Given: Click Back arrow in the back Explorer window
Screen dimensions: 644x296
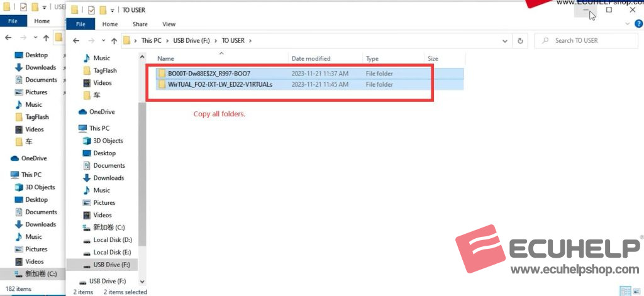Looking at the screenshot, I should 8,38.
